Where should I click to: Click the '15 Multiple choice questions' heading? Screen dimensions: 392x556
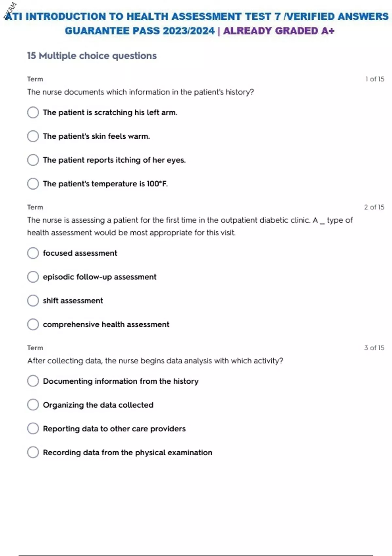click(92, 56)
